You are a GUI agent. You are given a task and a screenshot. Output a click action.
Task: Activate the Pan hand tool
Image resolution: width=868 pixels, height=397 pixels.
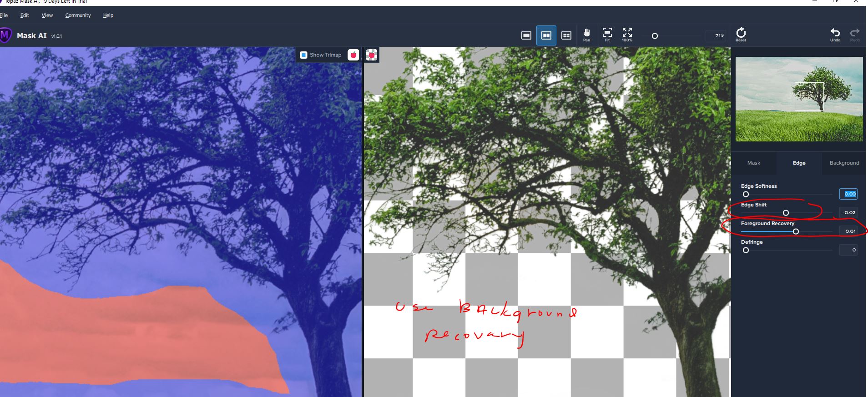click(586, 34)
